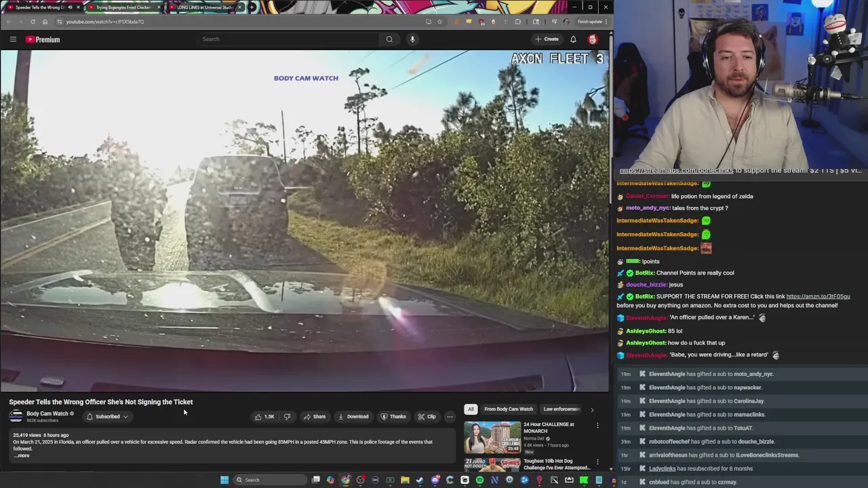Open Body Cam Watch channel name link
868x488 pixels.
coord(47,413)
